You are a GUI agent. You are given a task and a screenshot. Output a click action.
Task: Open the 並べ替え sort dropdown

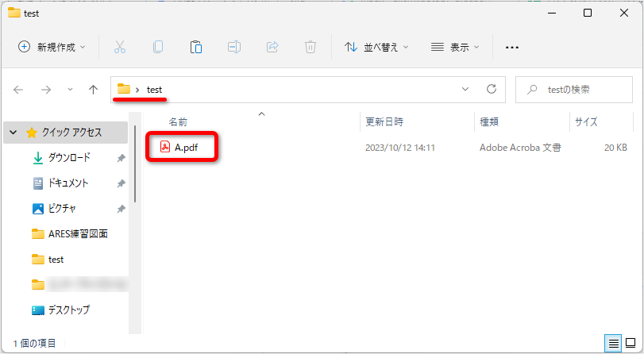tap(376, 47)
